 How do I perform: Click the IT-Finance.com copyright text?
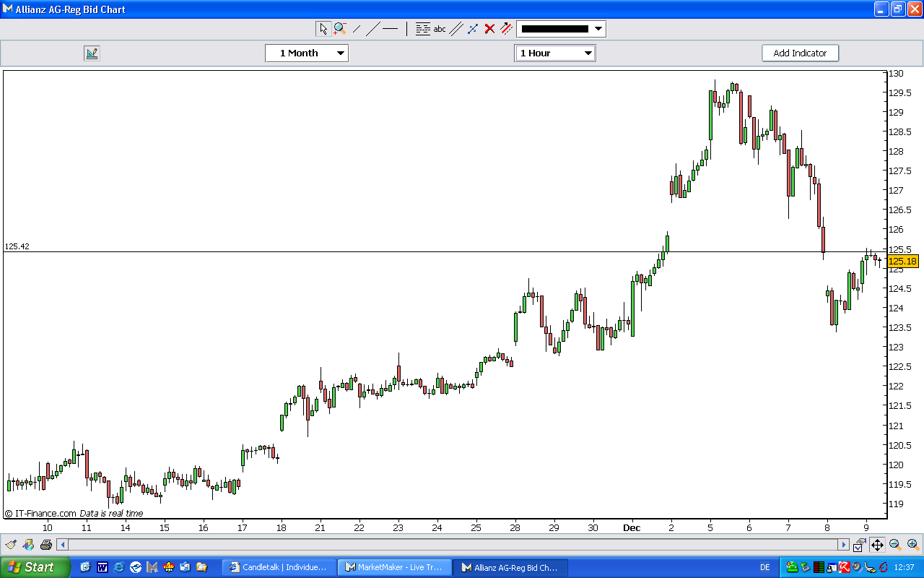click(40, 514)
